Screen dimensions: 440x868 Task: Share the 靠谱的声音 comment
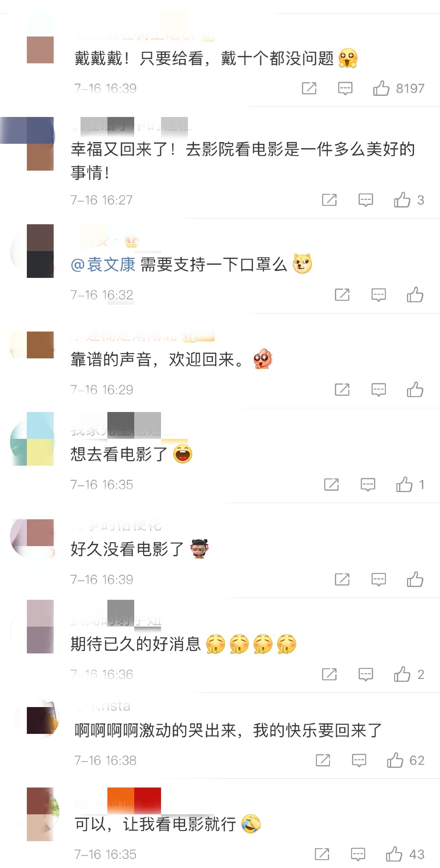tap(342, 390)
